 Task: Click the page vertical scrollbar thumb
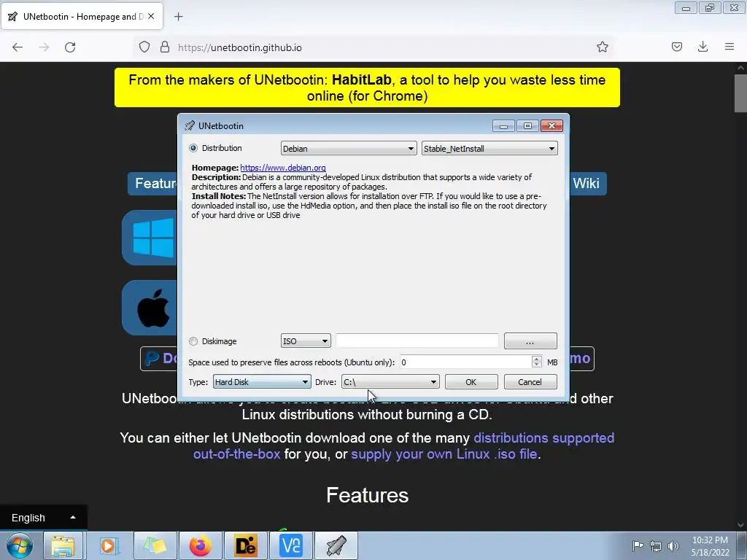tap(740, 93)
